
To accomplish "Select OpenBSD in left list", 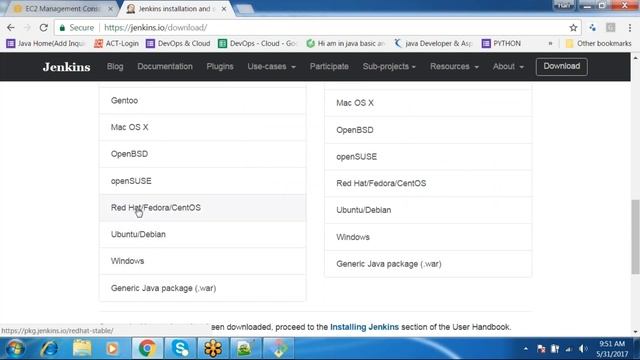I will 202,154.
